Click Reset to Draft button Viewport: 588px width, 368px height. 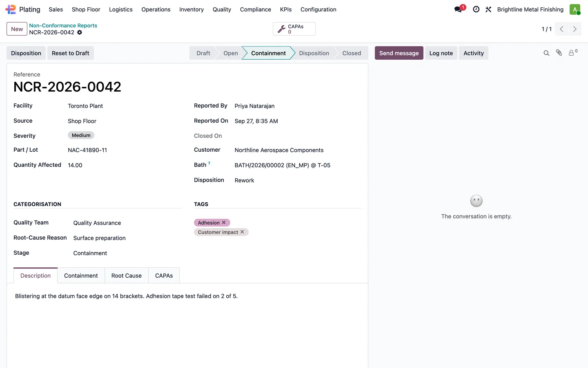coord(71,53)
